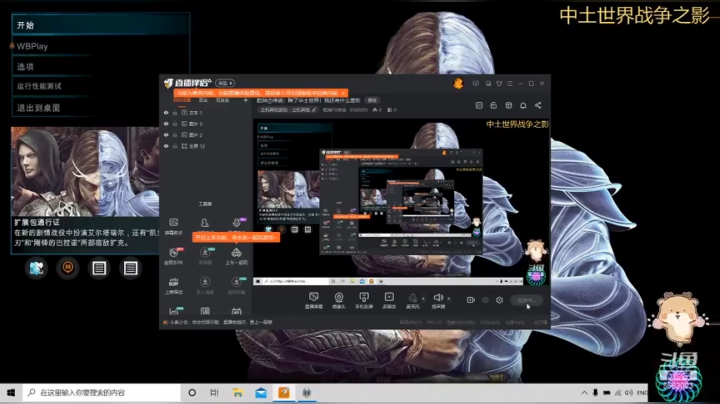This screenshot has width=720, height=404.
Task: Open the hamburger menu in the title bar
Action: pos(510,84)
